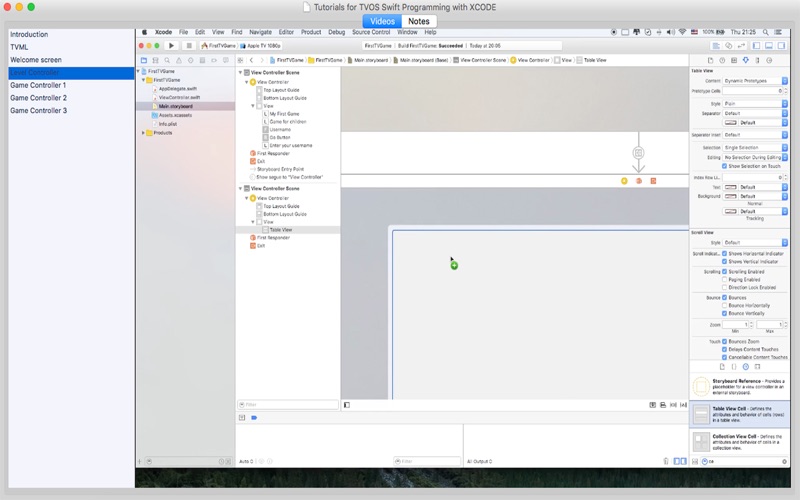800x500 pixels.
Task: Open the Issue navigator warning icon
Action: [179, 60]
